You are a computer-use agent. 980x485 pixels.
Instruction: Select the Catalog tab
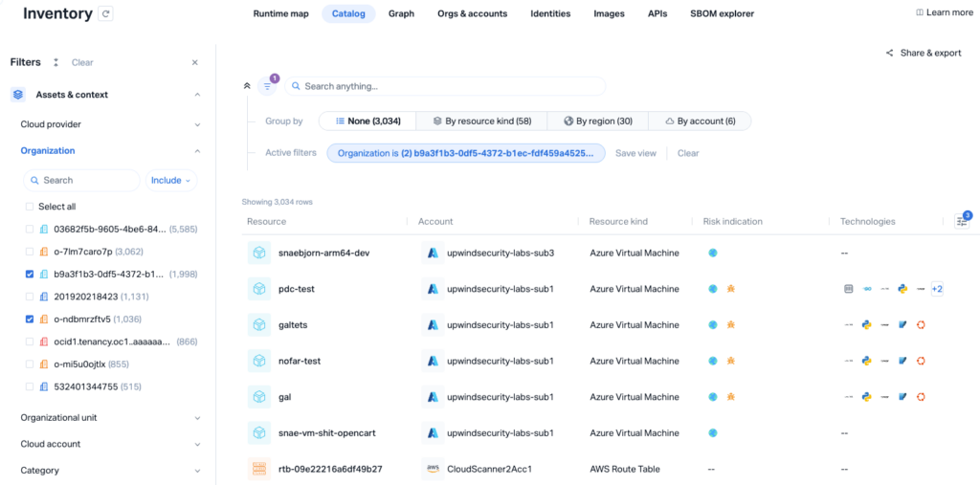pyautogui.click(x=348, y=13)
